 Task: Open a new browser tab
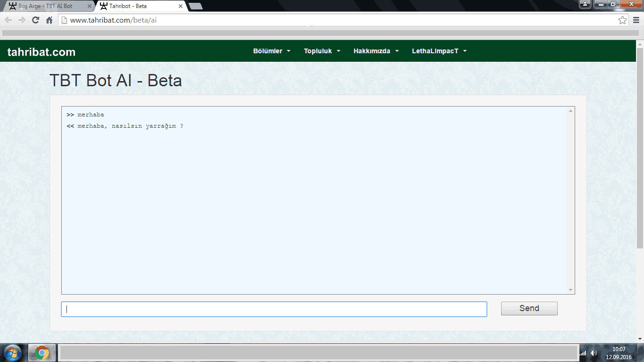coord(195,6)
